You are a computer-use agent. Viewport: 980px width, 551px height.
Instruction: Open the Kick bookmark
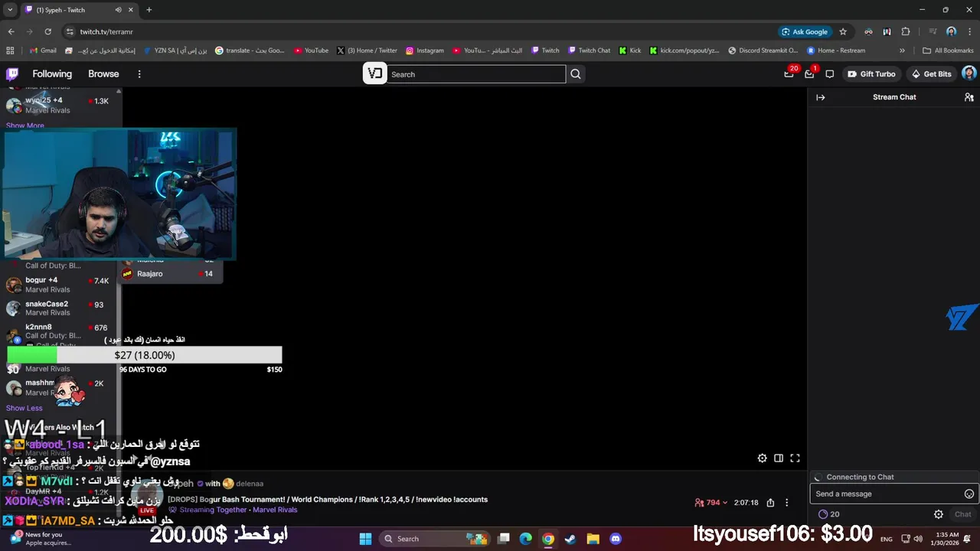[629, 51]
